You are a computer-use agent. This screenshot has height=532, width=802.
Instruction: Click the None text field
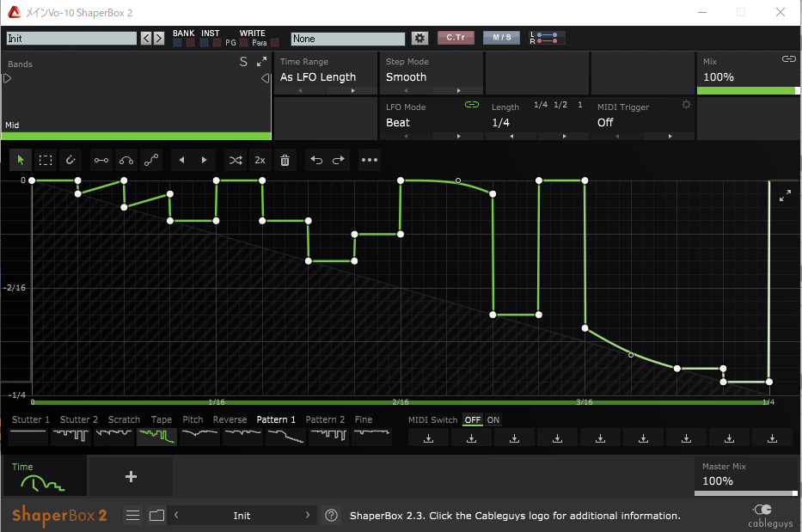(348, 39)
